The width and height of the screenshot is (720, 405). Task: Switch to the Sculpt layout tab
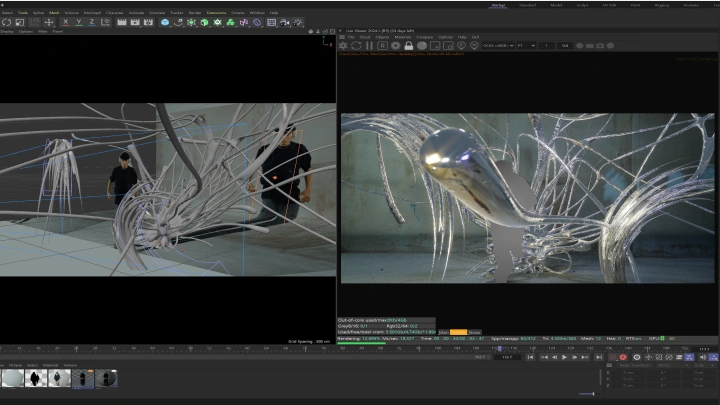(x=582, y=5)
